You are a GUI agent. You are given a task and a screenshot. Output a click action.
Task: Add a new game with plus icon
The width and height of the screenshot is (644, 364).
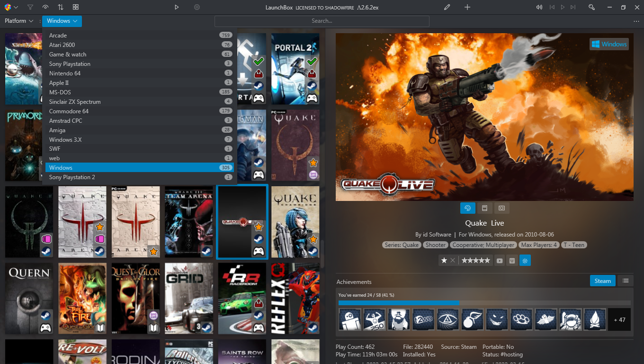467,7
